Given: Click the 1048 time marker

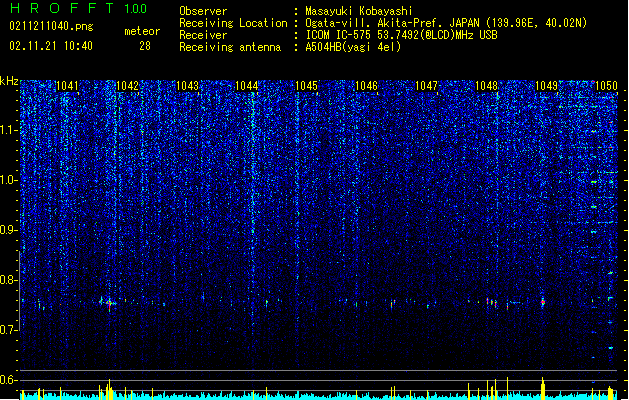Looking at the screenshot, I should point(487,86).
